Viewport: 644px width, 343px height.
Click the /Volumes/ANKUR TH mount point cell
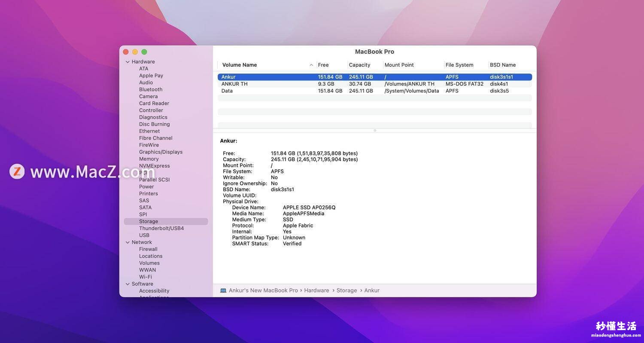point(409,84)
